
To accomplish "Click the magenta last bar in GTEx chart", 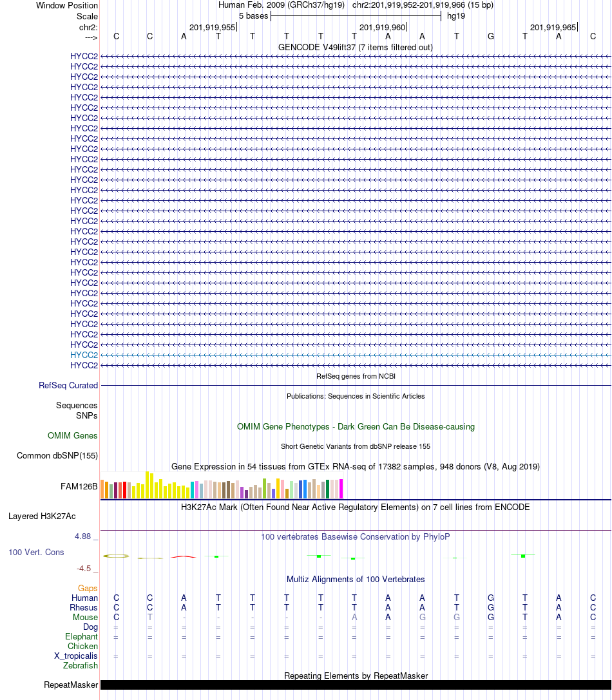I will [341, 489].
